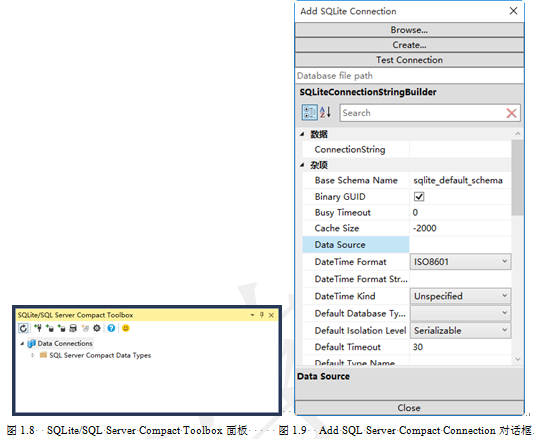Open the Default Database Type dropdown
The width and height of the screenshot is (534, 439).
pyautogui.click(x=460, y=313)
